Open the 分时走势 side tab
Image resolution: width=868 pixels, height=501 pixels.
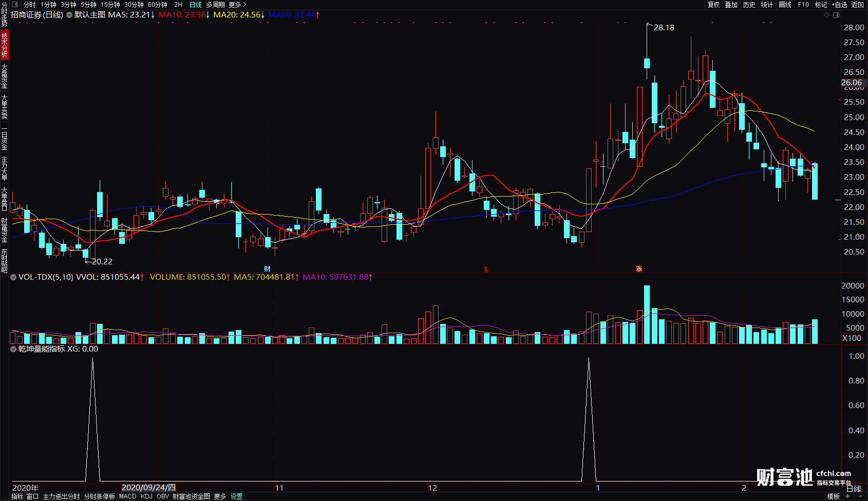4,14
